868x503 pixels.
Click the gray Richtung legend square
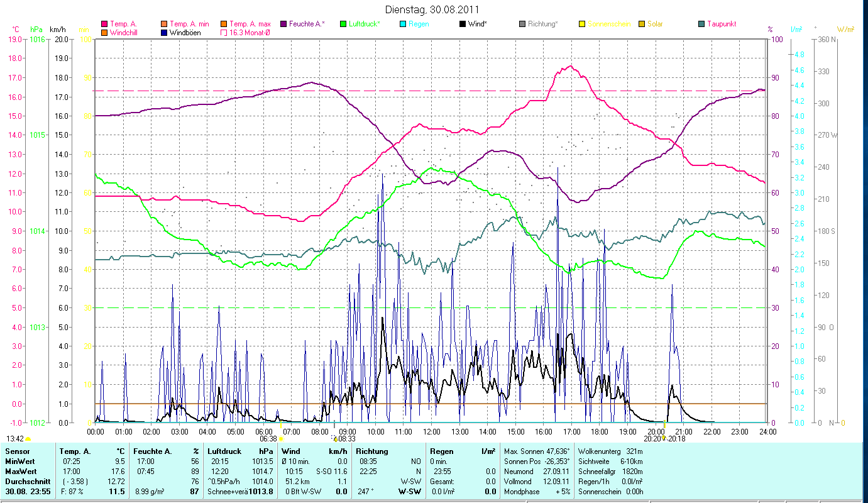pyautogui.click(x=522, y=24)
